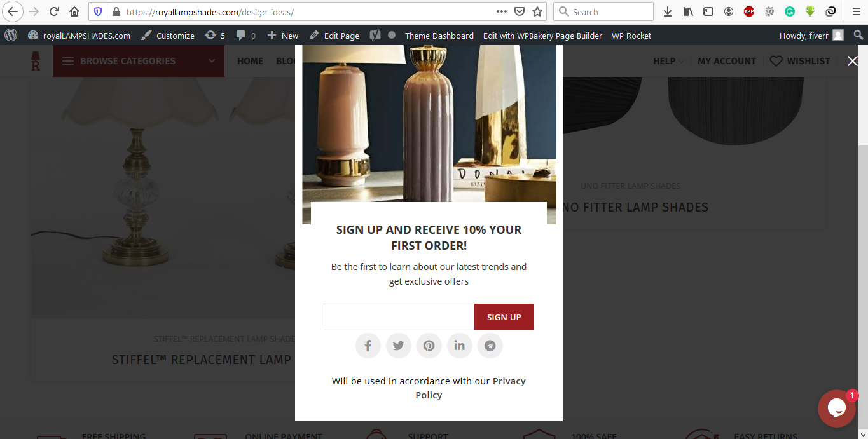Viewport: 868px width, 439px height.
Task: Open the chat bubble widget
Action: coord(837,408)
